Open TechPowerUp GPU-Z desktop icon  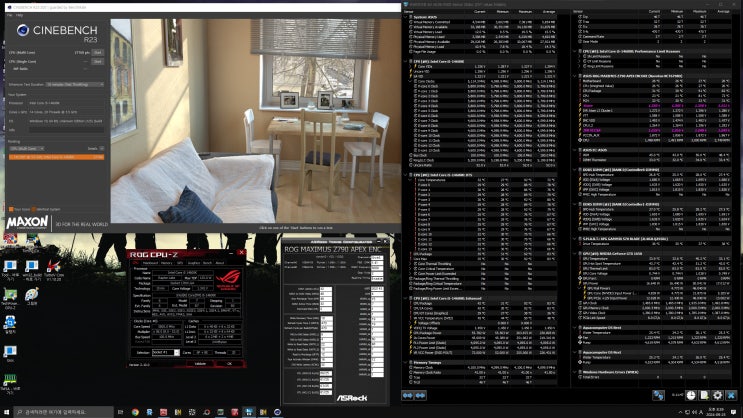click(10, 300)
